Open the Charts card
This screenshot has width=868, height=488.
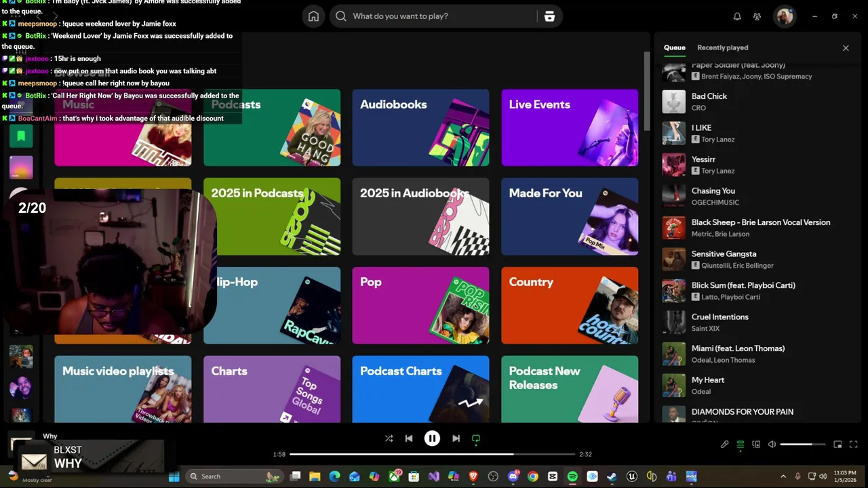click(272, 390)
